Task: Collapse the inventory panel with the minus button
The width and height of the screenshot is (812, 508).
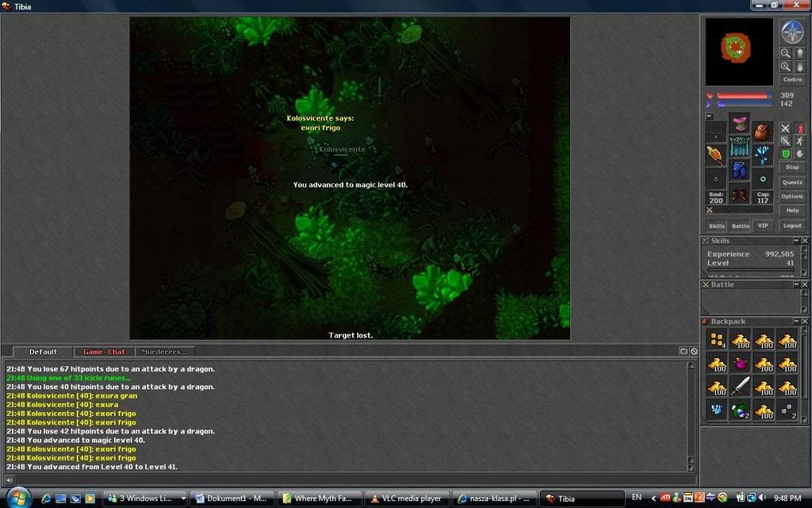Action: point(710,116)
